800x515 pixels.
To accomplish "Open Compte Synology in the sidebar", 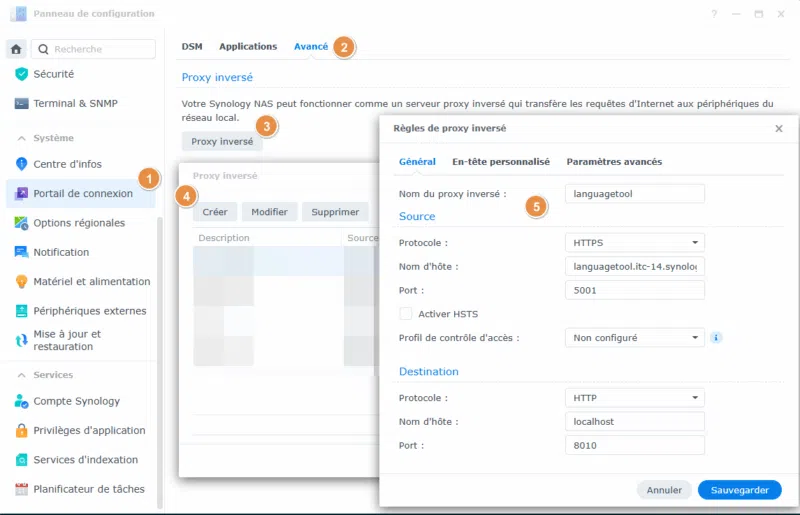I will tap(81, 401).
